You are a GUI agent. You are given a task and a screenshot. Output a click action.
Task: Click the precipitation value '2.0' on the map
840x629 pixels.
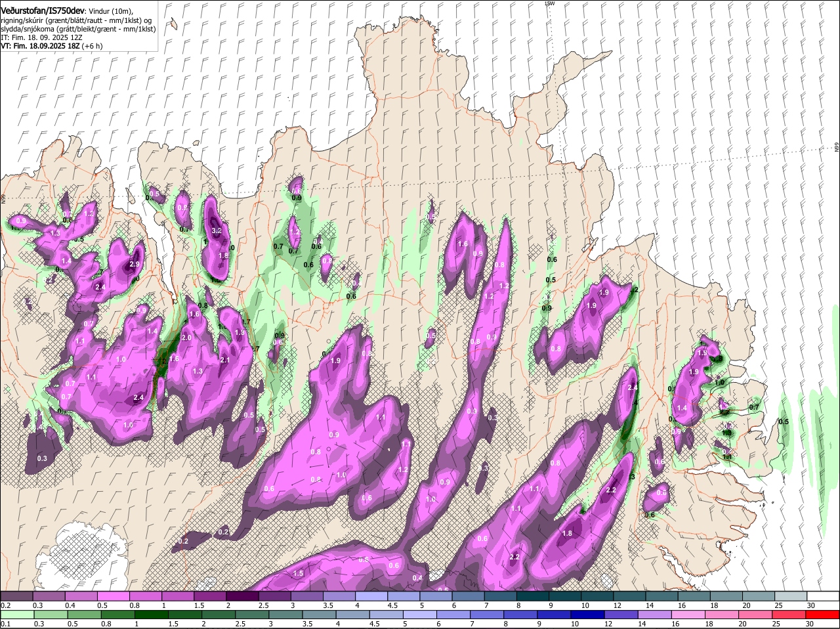tap(186, 337)
